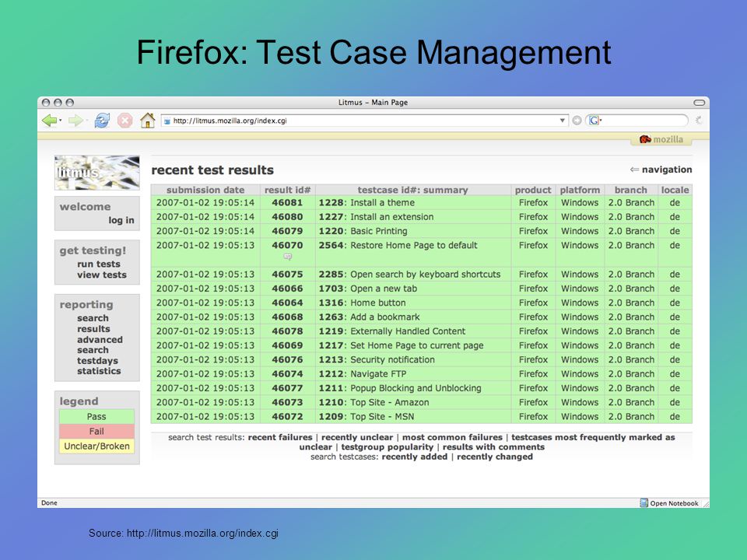747x560 pixels.
Task: Open testcase 1263 Add a bookmark
Action: pyautogui.click(x=369, y=317)
